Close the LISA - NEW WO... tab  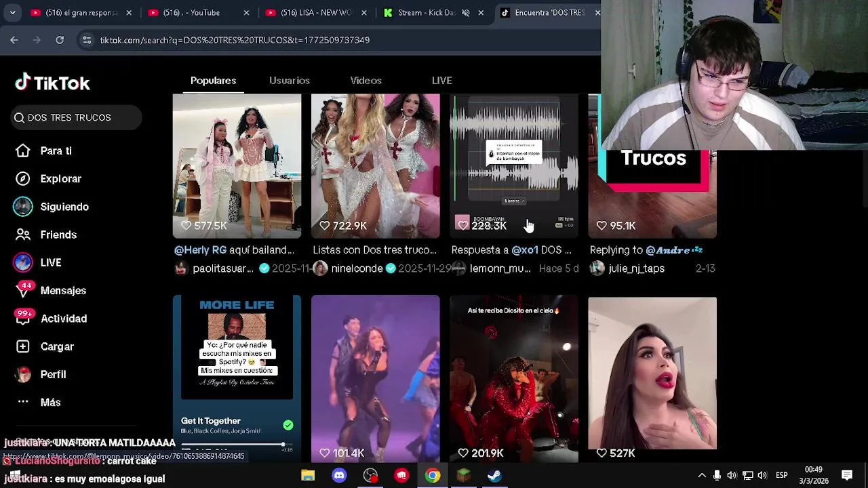pyautogui.click(x=363, y=12)
